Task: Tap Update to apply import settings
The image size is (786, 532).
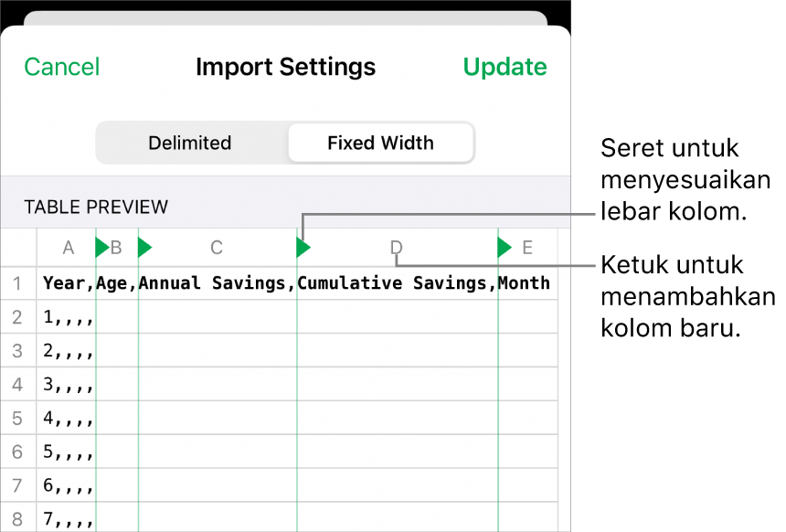Action: 505,66
